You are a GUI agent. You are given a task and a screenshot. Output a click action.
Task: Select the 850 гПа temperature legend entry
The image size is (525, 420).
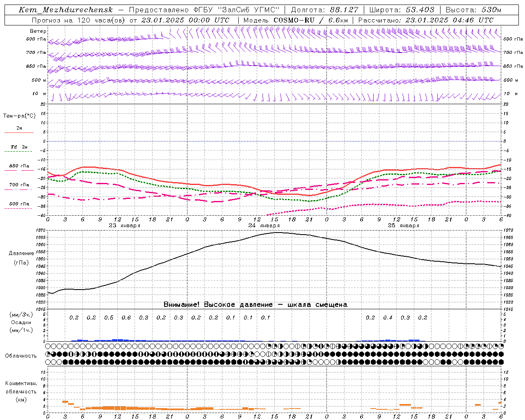19,166
